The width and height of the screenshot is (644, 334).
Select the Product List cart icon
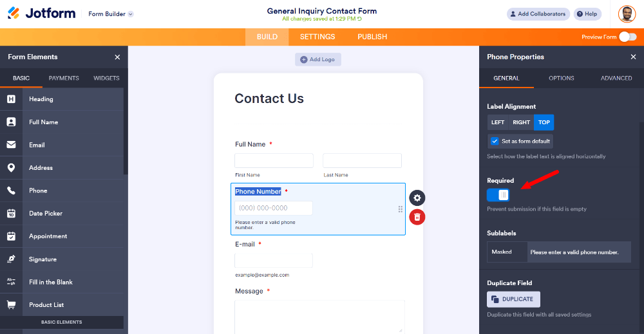coord(11,305)
